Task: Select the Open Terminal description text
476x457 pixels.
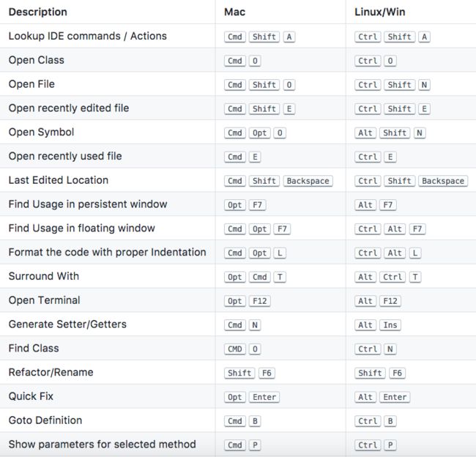Action: pos(45,300)
